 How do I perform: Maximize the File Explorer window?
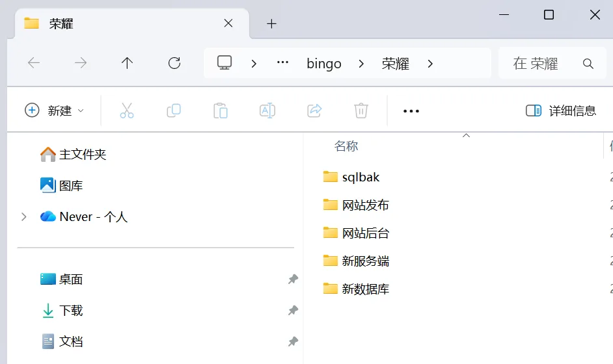coord(549,15)
